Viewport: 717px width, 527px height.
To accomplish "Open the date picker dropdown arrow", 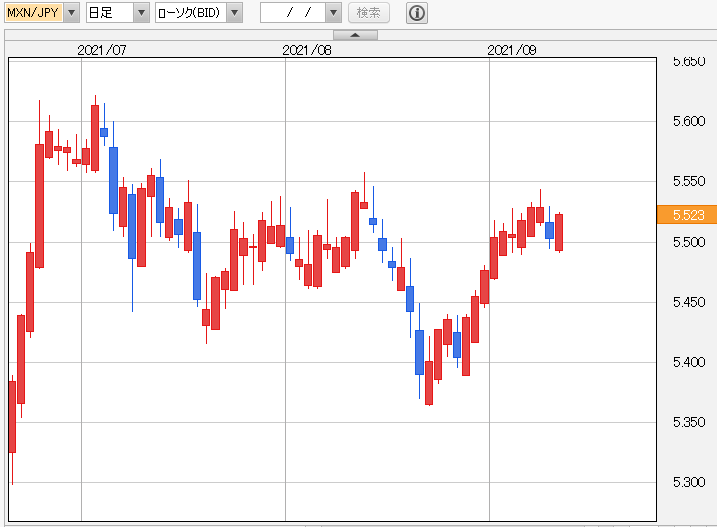I will [x=333, y=13].
